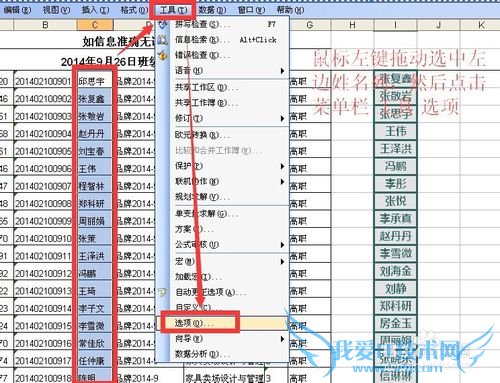Select column H header

[352, 25]
